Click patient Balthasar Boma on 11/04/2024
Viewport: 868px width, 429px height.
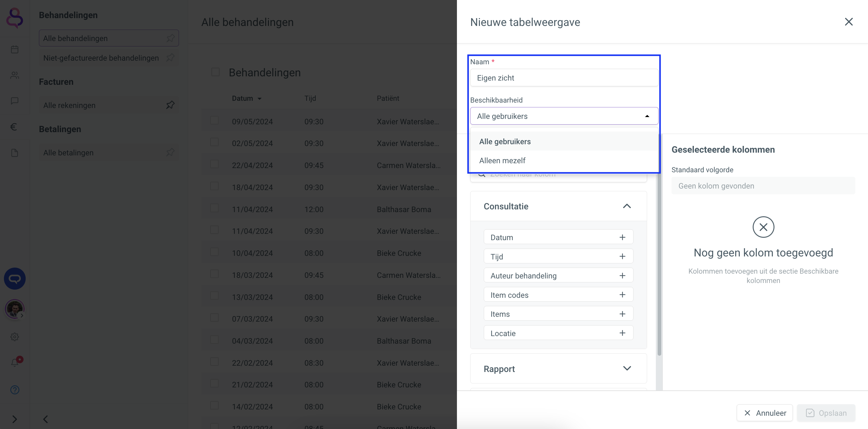point(404,209)
